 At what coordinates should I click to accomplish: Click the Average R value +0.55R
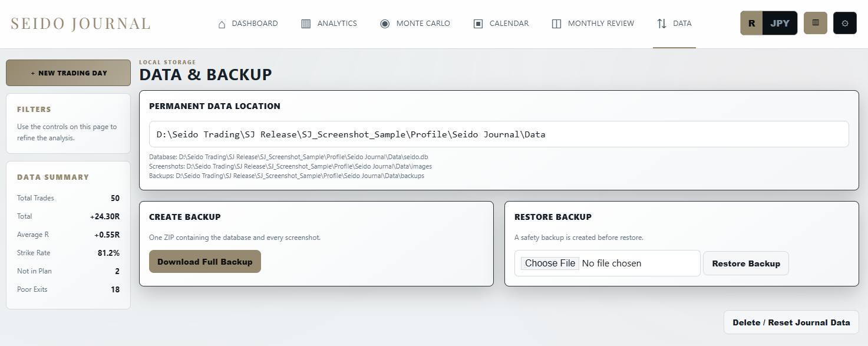[x=107, y=235]
